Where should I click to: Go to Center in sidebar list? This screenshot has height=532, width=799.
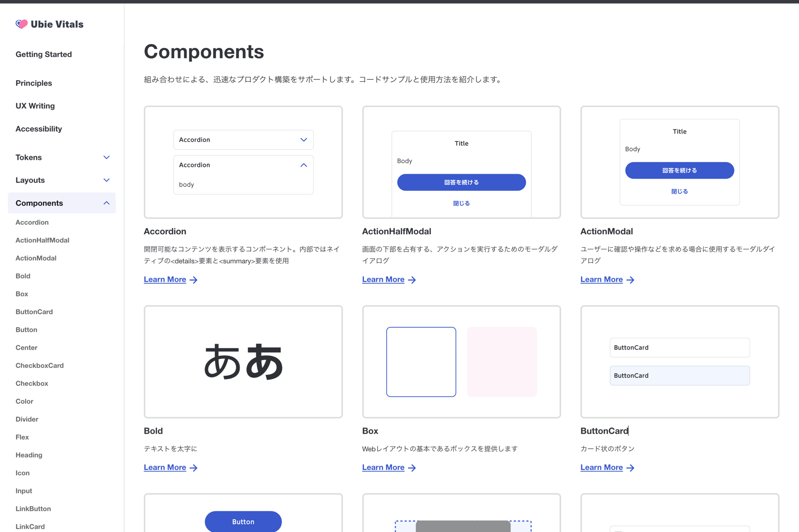pyautogui.click(x=26, y=348)
